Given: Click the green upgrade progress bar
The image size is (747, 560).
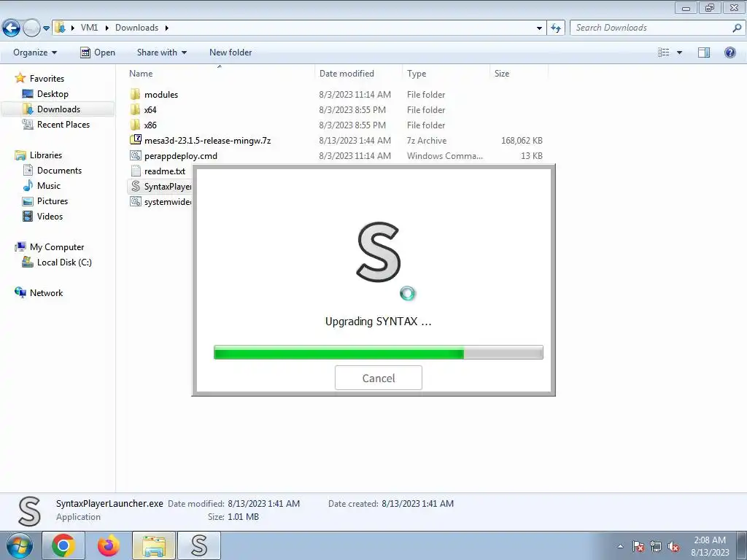Looking at the screenshot, I should coord(379,352).
